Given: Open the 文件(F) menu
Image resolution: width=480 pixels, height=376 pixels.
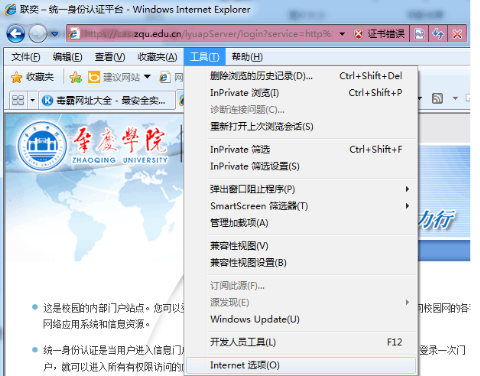Looking at the screenshot, I should click(26, 57).
